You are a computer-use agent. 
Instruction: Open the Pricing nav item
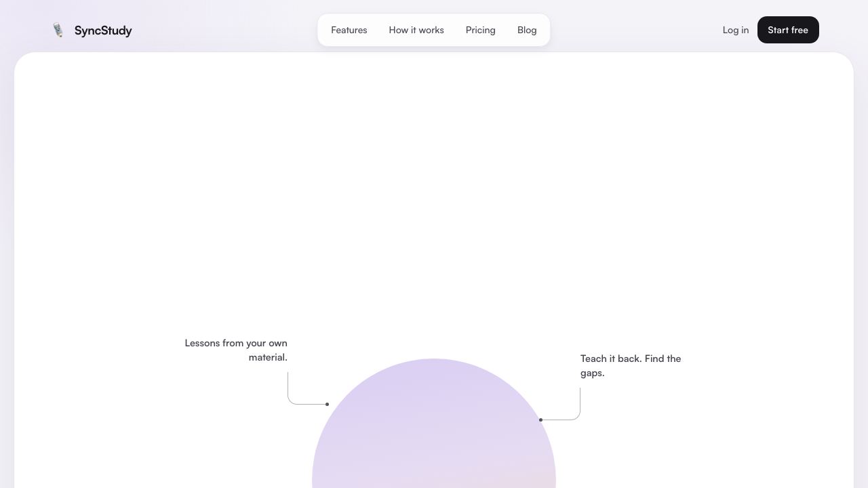point(481,30)
